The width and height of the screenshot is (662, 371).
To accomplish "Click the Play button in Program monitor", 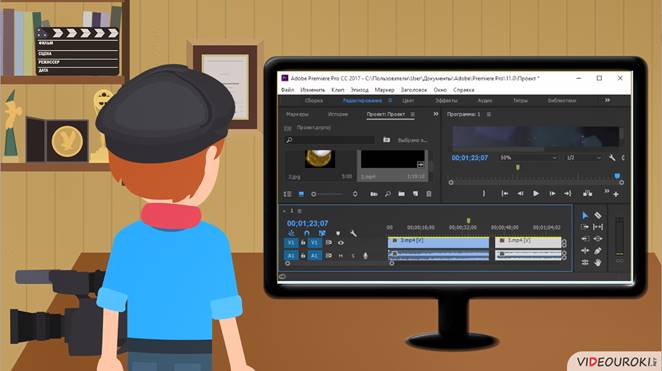I will tap(536, 193).
